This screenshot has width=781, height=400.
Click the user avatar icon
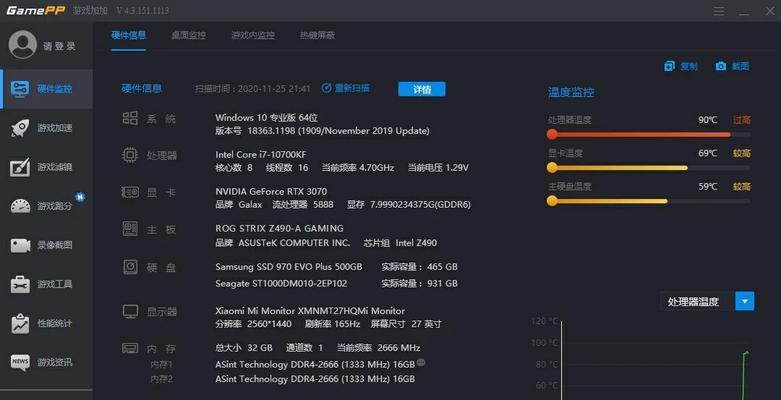[22, 45]
